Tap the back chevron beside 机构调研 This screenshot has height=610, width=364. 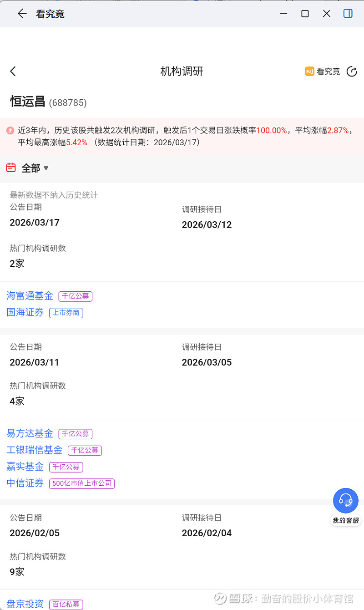[13, 71]
